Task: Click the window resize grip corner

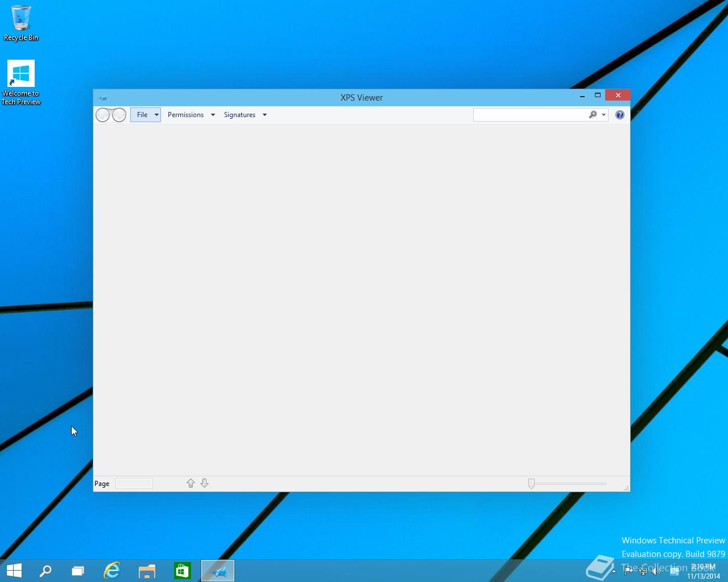Action: (x=626, y=488)
